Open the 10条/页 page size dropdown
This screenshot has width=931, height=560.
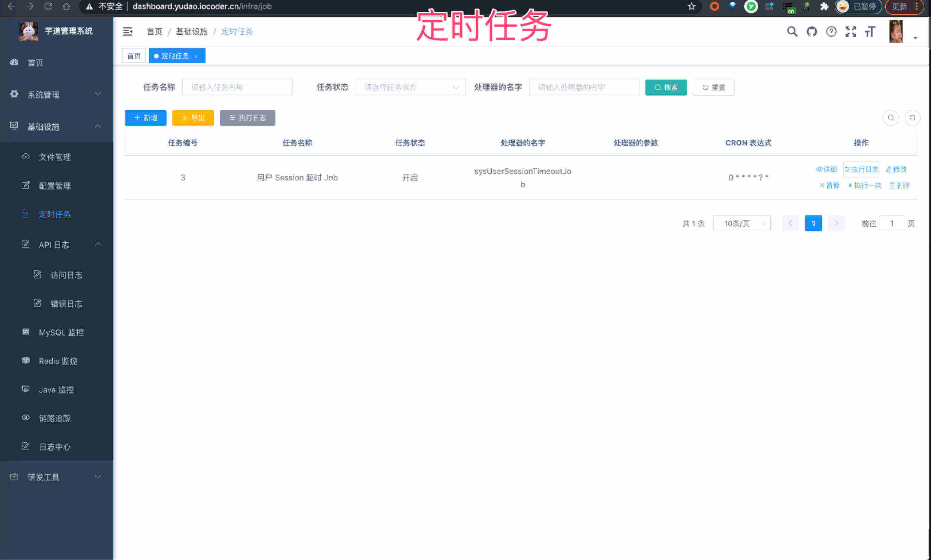click(x=741, y=223)
